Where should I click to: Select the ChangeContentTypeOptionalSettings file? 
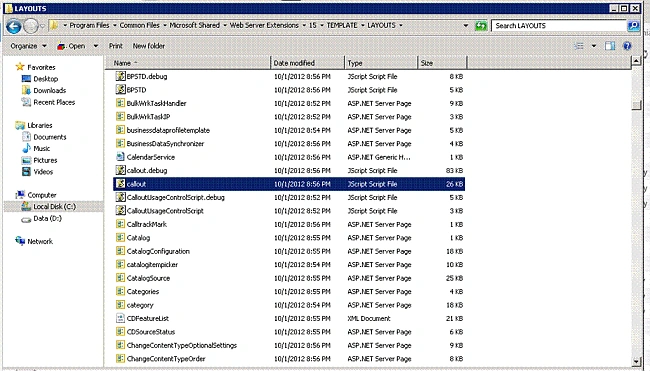coord(182,345)
